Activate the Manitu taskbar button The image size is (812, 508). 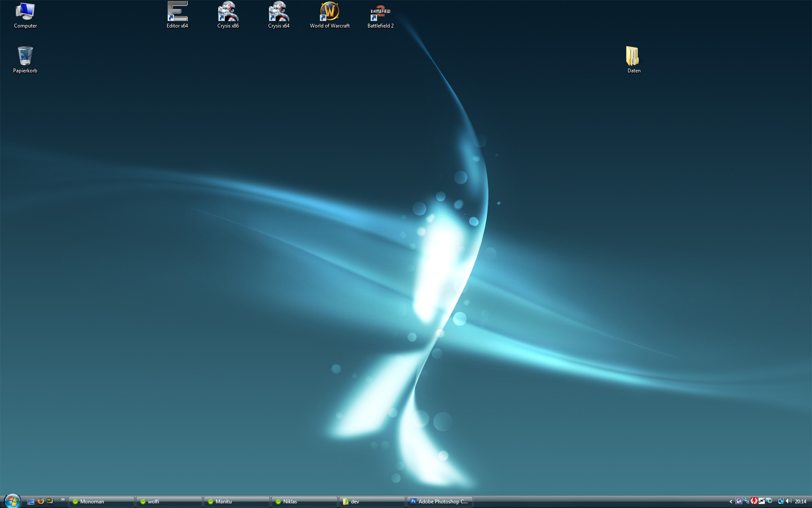click(237, 502)
